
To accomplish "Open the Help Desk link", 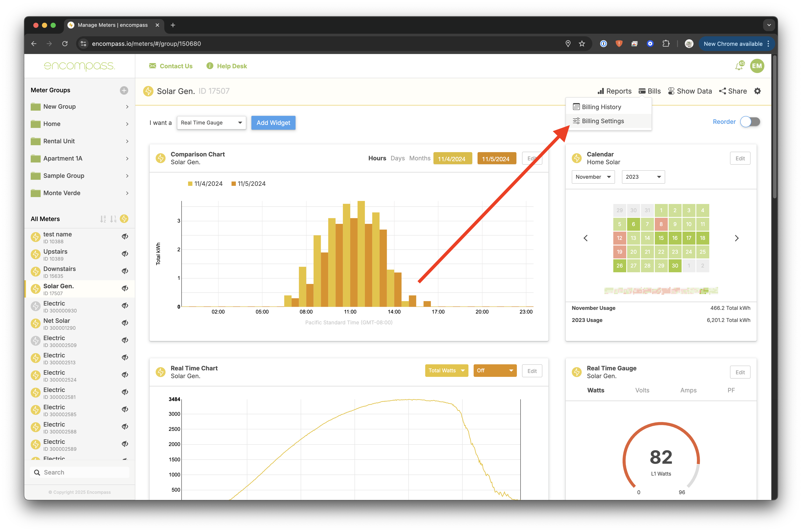I will tap(232, 66).
